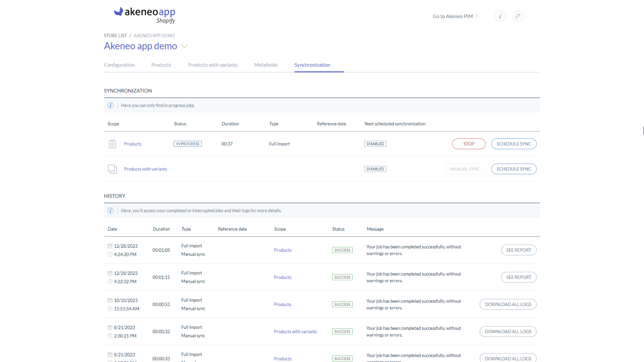Click the info icon in the Synchronization banner

pos(111,105)
